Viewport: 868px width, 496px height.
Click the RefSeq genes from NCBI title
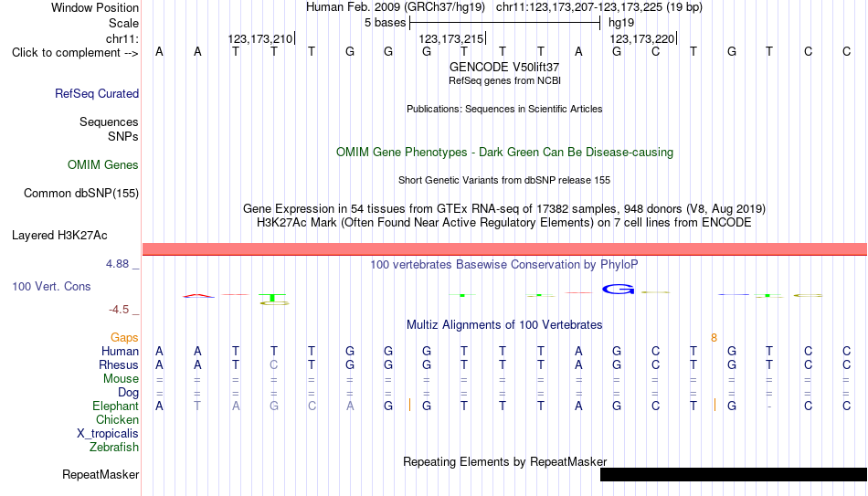click(505, 80)
